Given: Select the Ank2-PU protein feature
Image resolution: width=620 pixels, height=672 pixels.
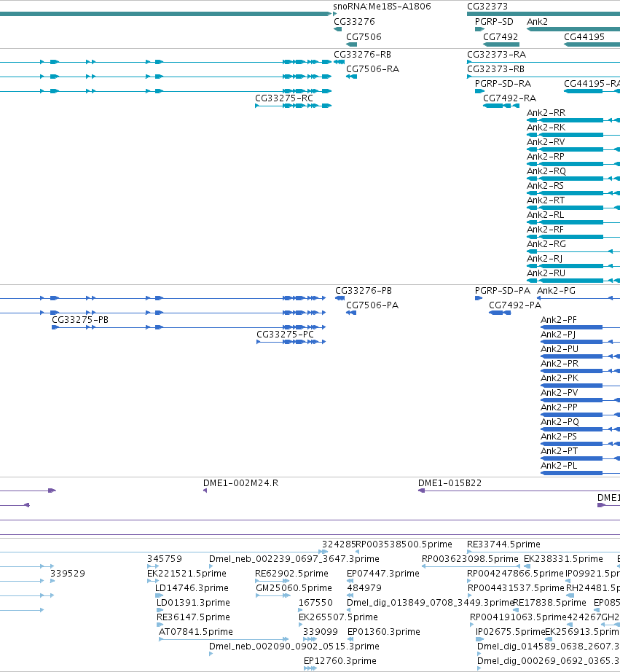Looking at the screenshot, I should click(x=560, y=349).
